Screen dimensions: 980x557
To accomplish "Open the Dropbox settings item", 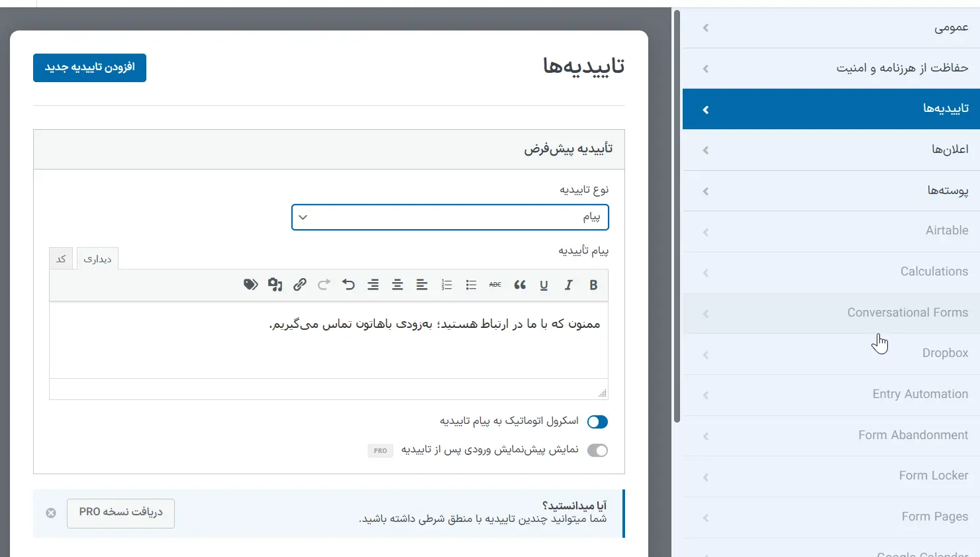I will tap(831, 354).
